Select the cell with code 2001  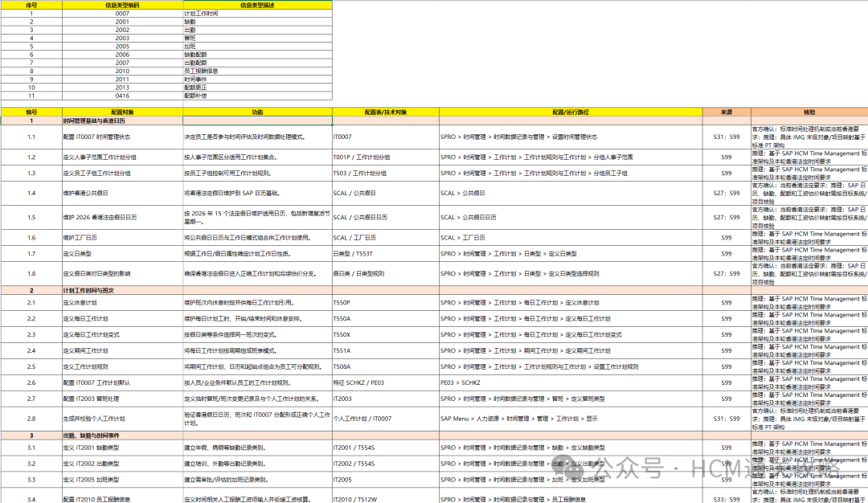122,22
